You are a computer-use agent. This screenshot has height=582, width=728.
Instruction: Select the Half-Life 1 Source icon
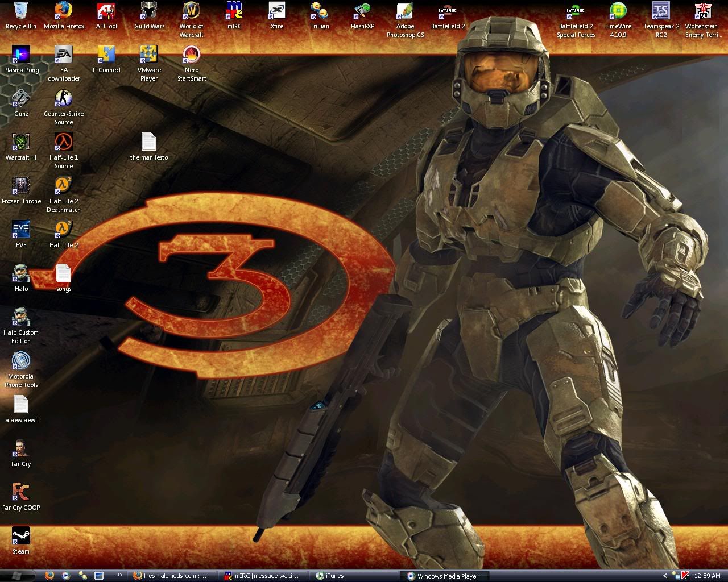click(x=64, y=151)
